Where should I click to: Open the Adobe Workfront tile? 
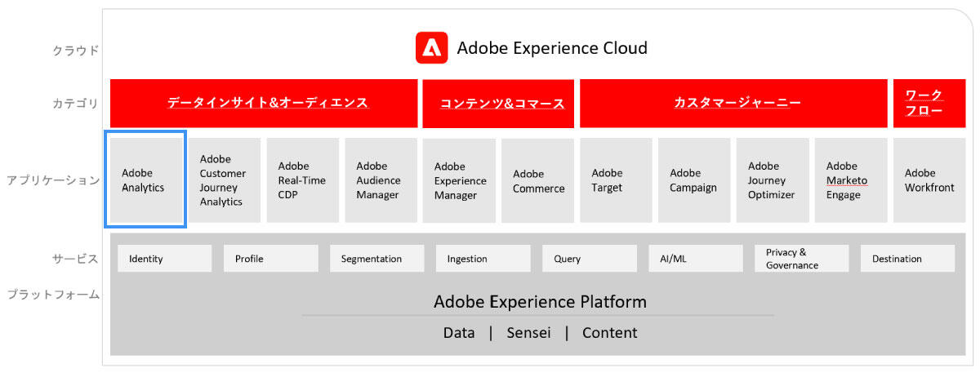click(x=930, y=180)
